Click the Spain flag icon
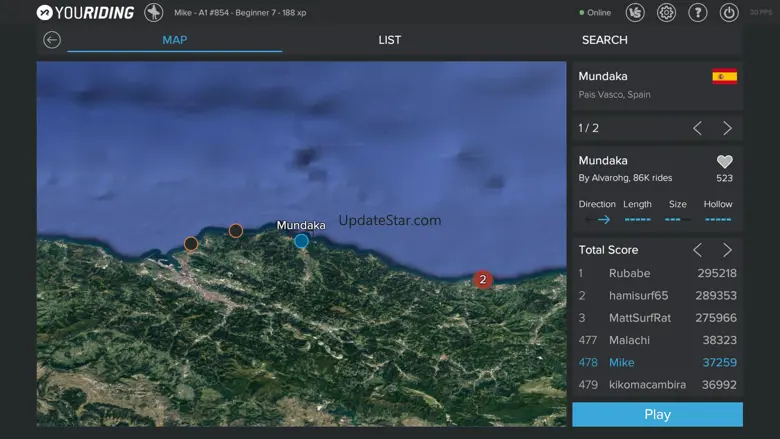The image size is (780, 439). pyautogui.click(x=724, y=77)
